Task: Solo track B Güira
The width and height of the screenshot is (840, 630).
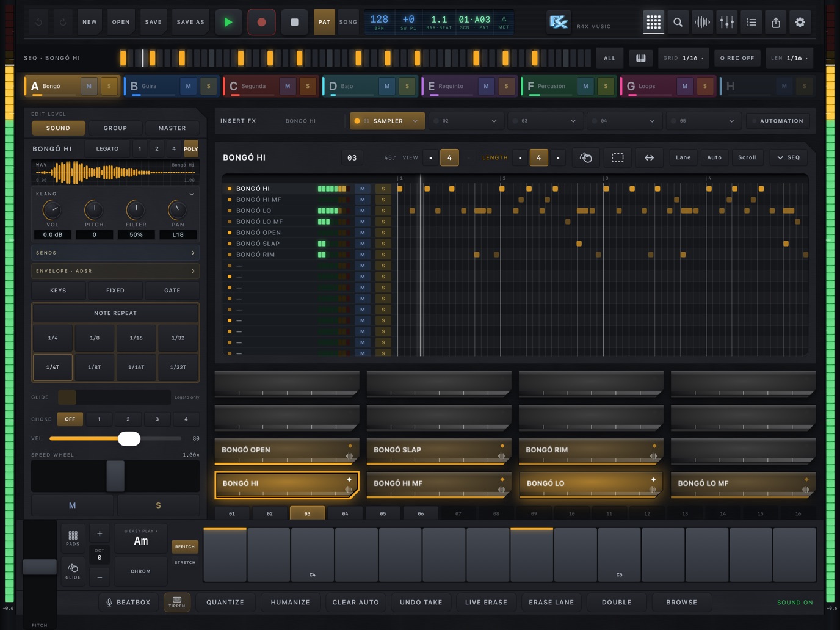Action: [209, 86]
